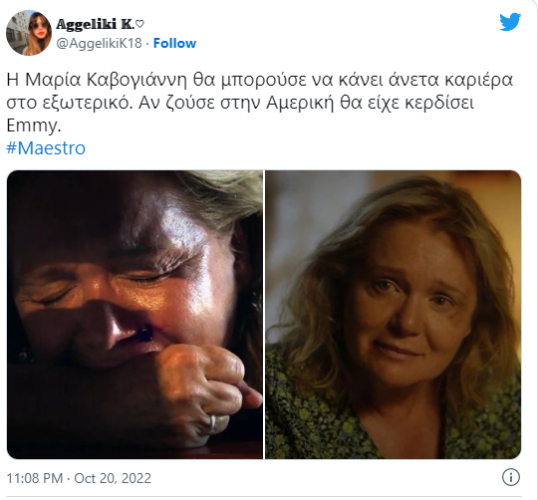Follow the @AggelikiK18 account
The height and width of the screenshot is (500, 538).
pos(174,43)
